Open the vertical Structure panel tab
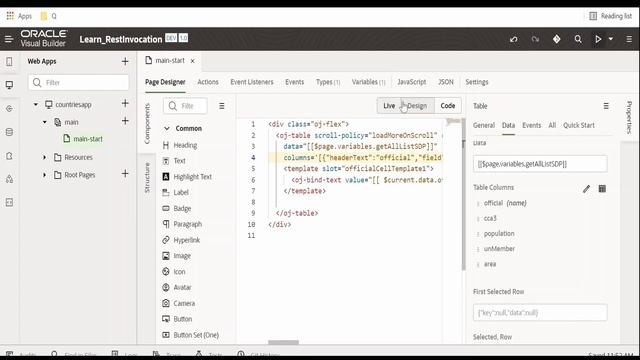This screenshot has width=640, height=360. [147, 178]
